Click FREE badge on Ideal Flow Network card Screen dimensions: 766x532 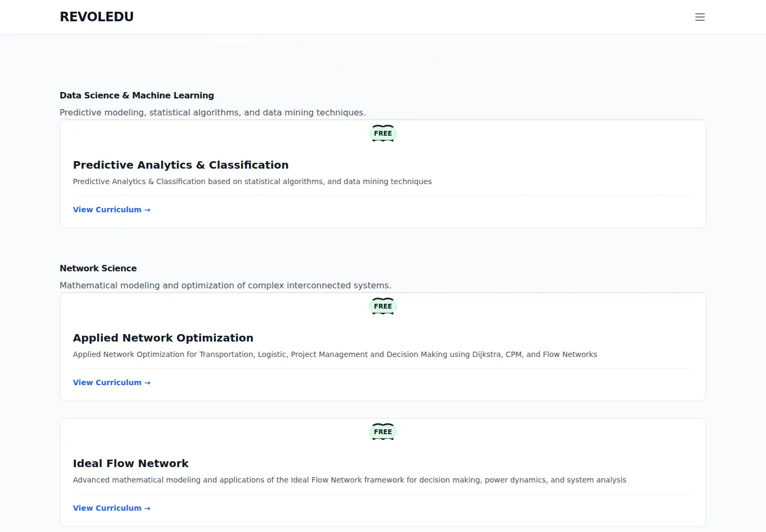[383, 432]
